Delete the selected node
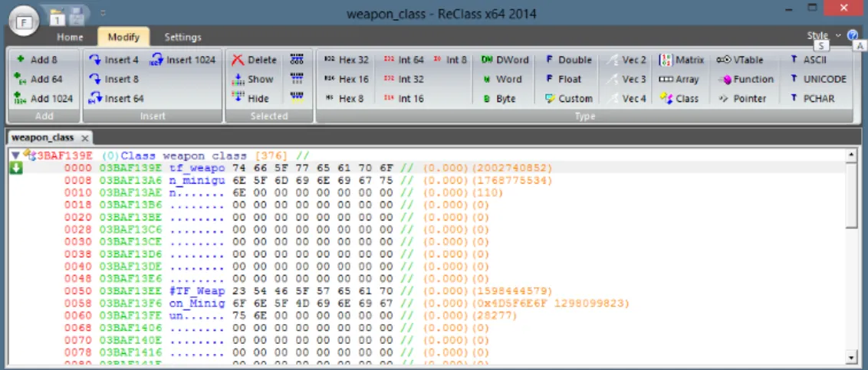The image size is (868, 370). click(x=254, y=60)
